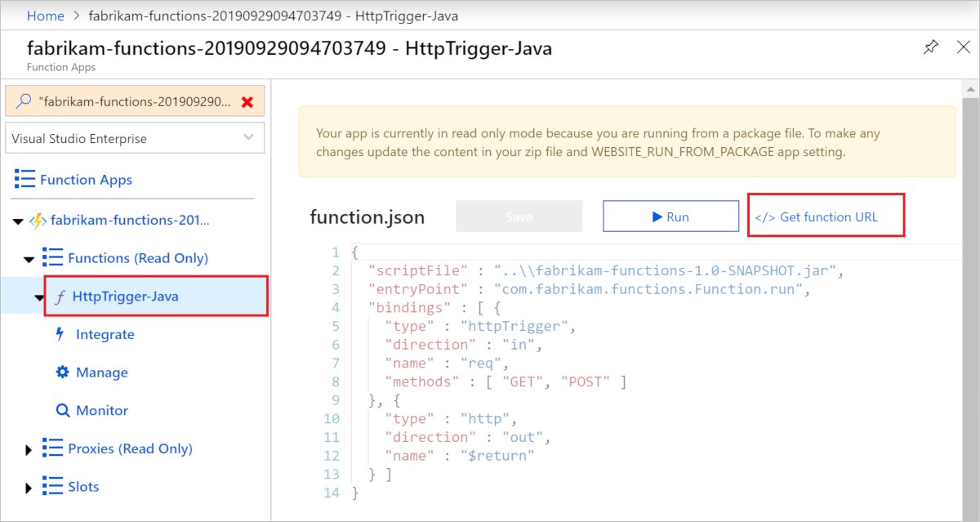
Task: Click the "methods" line with GET, POST
Action: (506, 381)
